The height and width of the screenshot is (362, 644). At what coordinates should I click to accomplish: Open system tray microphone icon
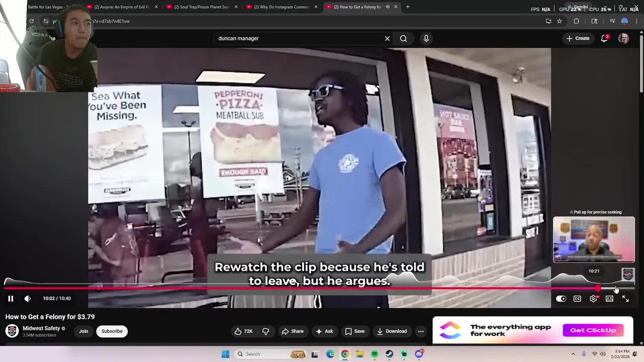(x=584, y=354)
